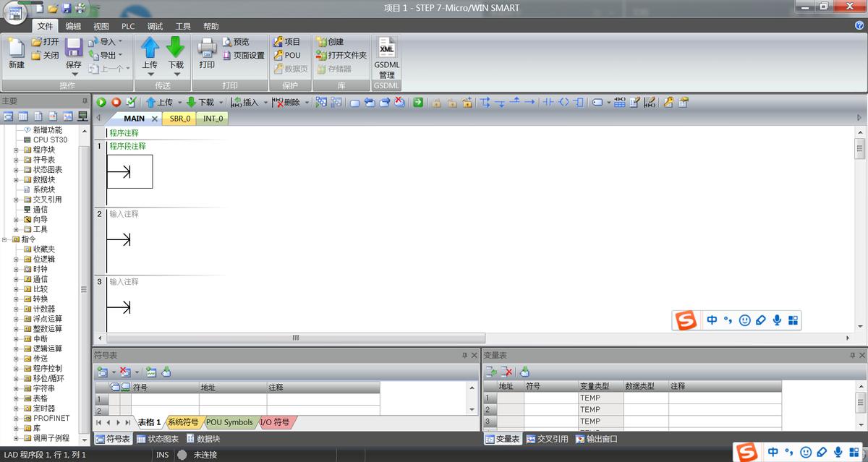
Task: Click the 预览 button in ribbon
Action: [x=236, y=42]
